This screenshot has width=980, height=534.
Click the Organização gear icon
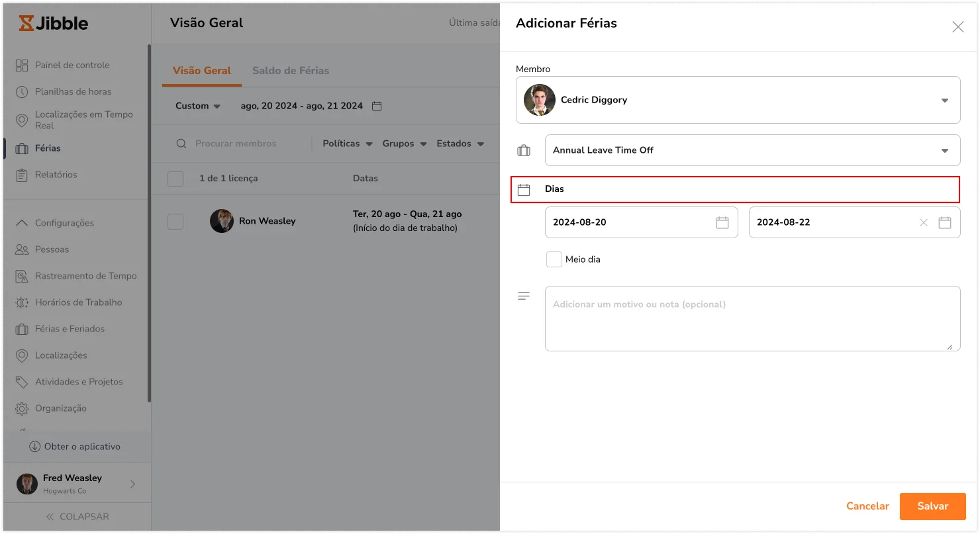22,408
